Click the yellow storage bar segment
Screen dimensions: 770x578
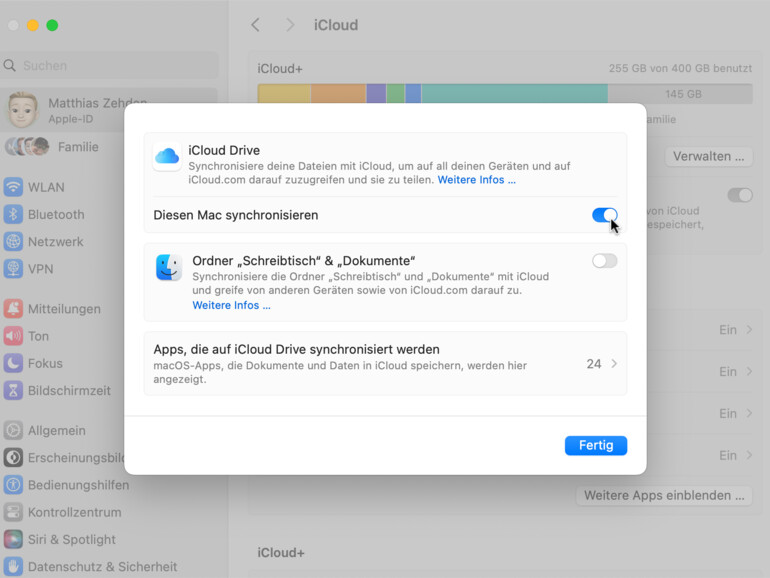pos(284,93)
